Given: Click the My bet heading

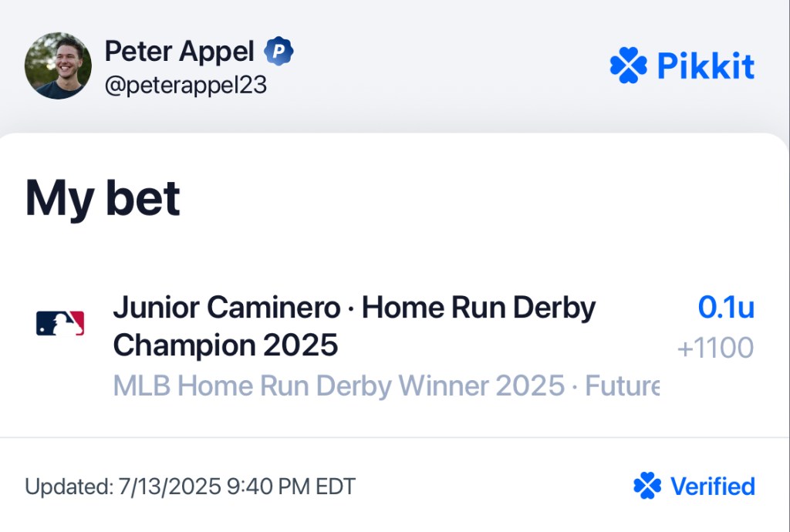Looking at the screenshot, I should click(x=103, y=199).
